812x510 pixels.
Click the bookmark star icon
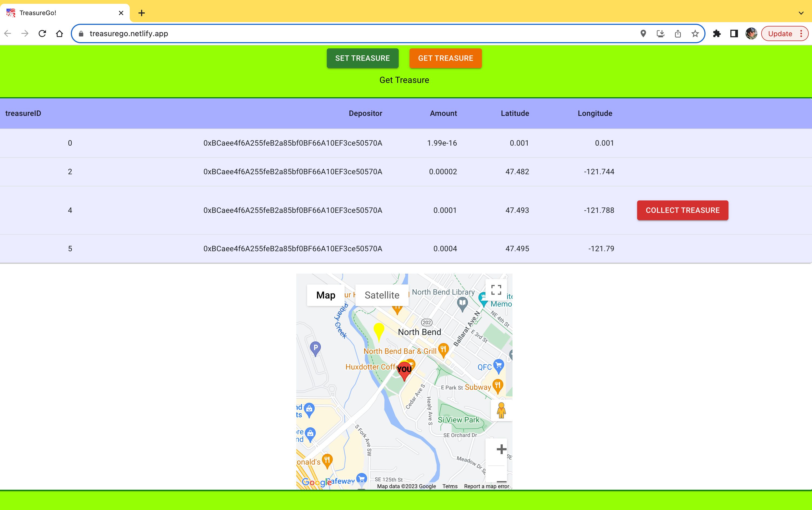coord(695,33)
